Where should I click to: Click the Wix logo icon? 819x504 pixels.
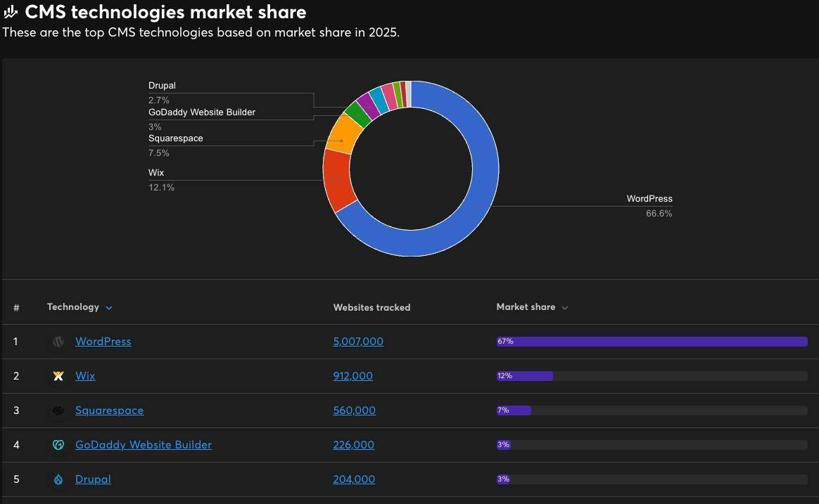[59, 376]
